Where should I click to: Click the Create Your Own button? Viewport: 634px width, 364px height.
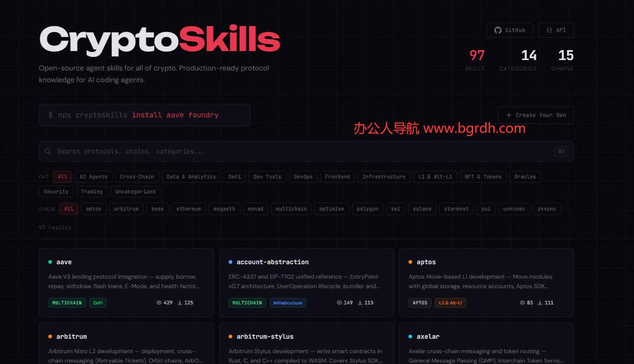coord(535,115)
